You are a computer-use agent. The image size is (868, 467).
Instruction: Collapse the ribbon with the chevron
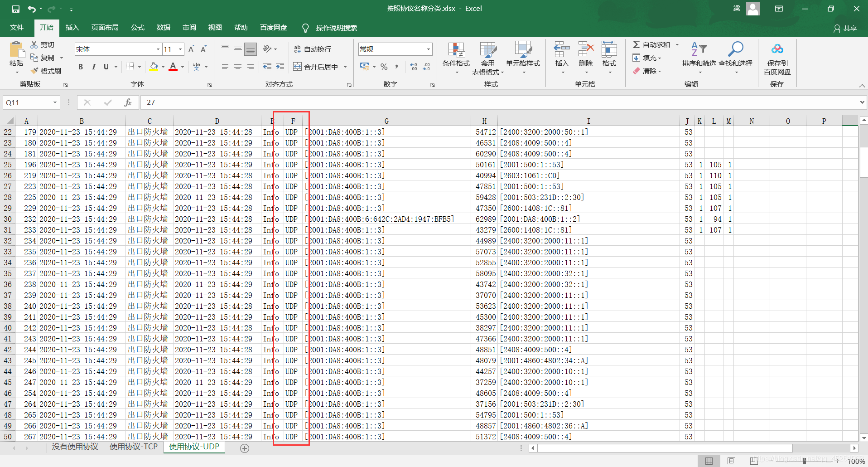[862, 85]
